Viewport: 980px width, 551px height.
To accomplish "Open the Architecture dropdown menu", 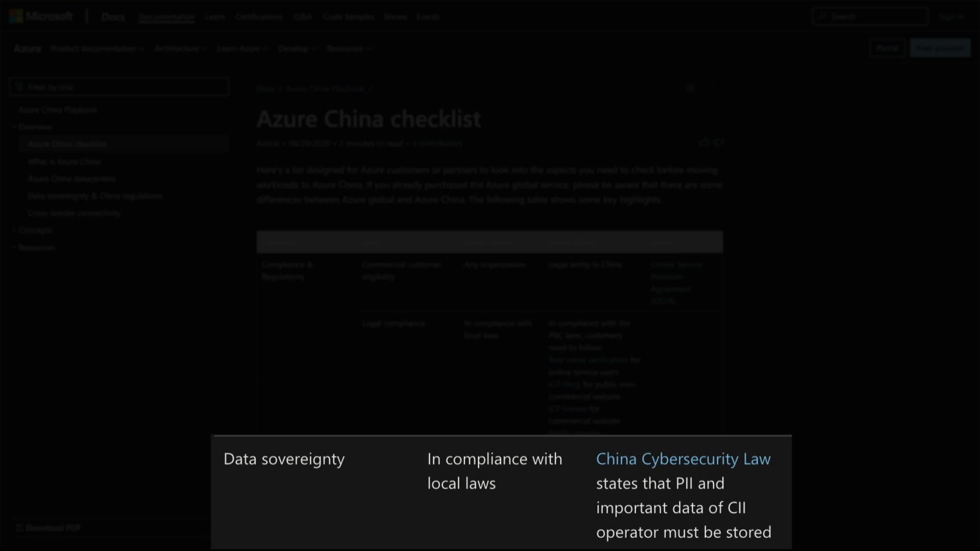I will click(x=180, y=48).
